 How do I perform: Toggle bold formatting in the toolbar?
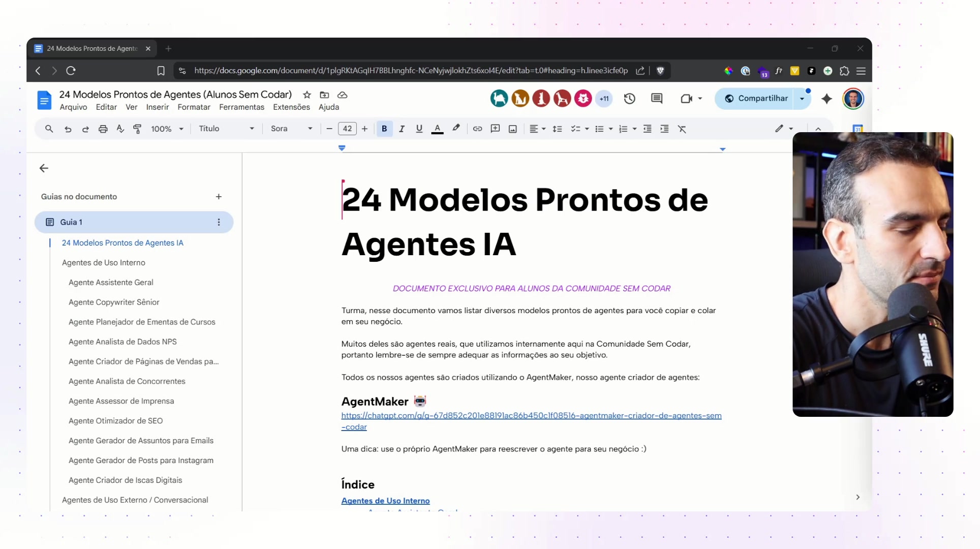(x=384, y=129)
